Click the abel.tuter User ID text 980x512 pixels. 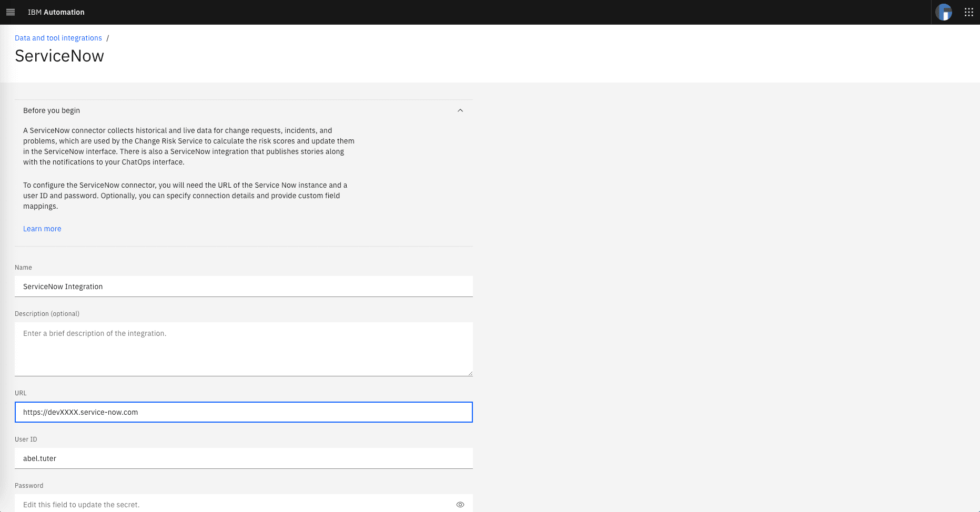(39, 458)
